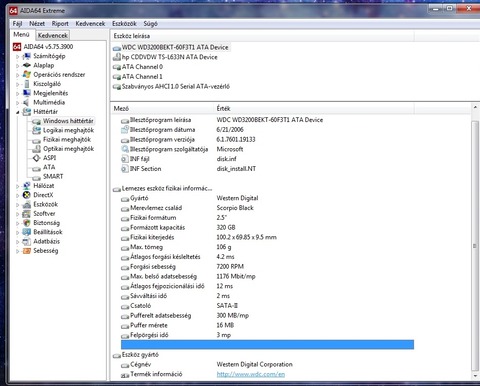Expand the Hálózat tree node
The width and height of the screenshot is (480, 386).
click(17, 186)
